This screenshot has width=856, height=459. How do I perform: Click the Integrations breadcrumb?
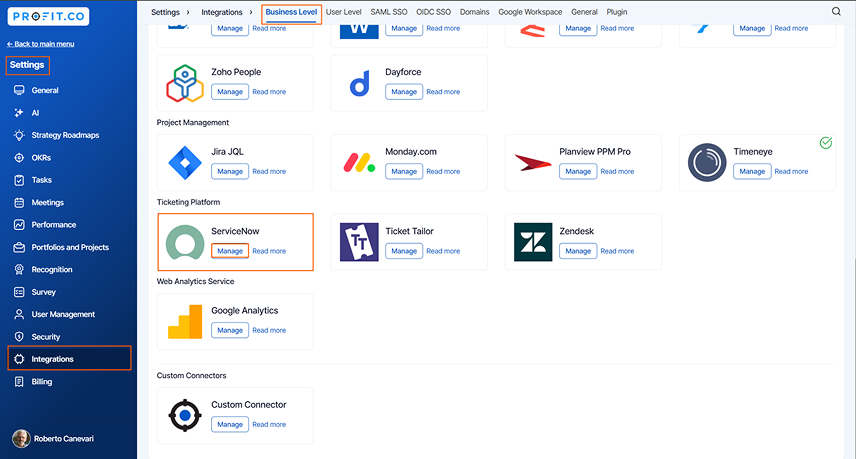[x=222, y=12]
